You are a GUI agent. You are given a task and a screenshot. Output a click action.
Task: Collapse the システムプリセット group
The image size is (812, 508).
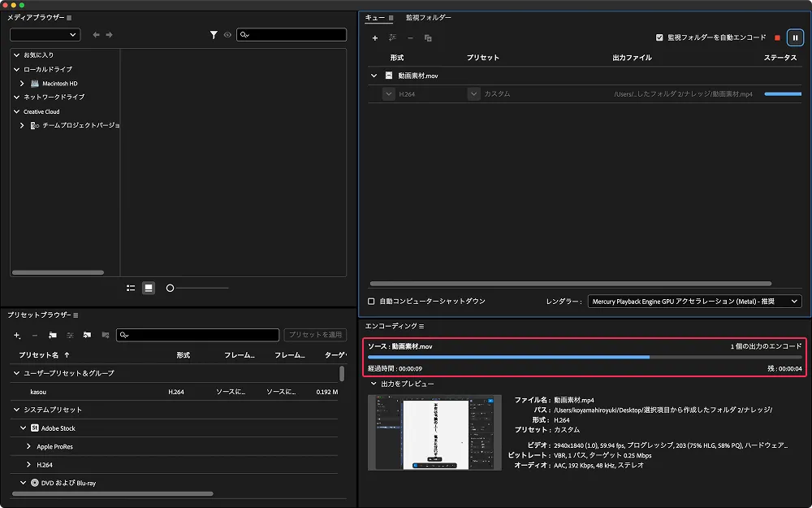click(16, 410)
